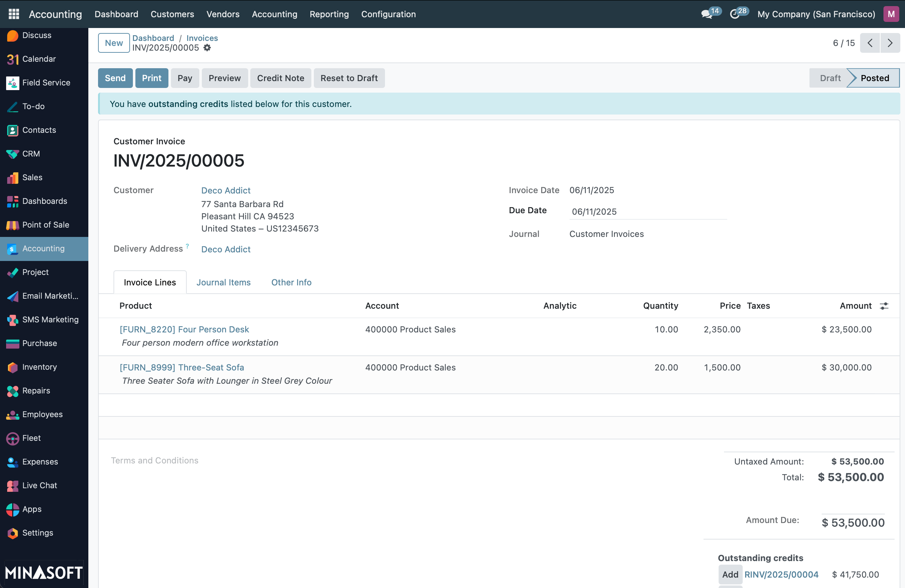This screenshot has width=905, height=588.
Task: Select the Draft status stage
Action: 830,78
